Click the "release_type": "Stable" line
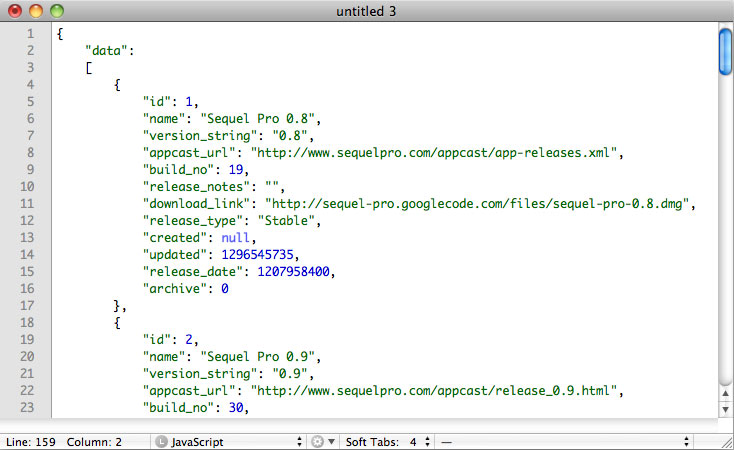The image size is (734, 450). point(232,221)
